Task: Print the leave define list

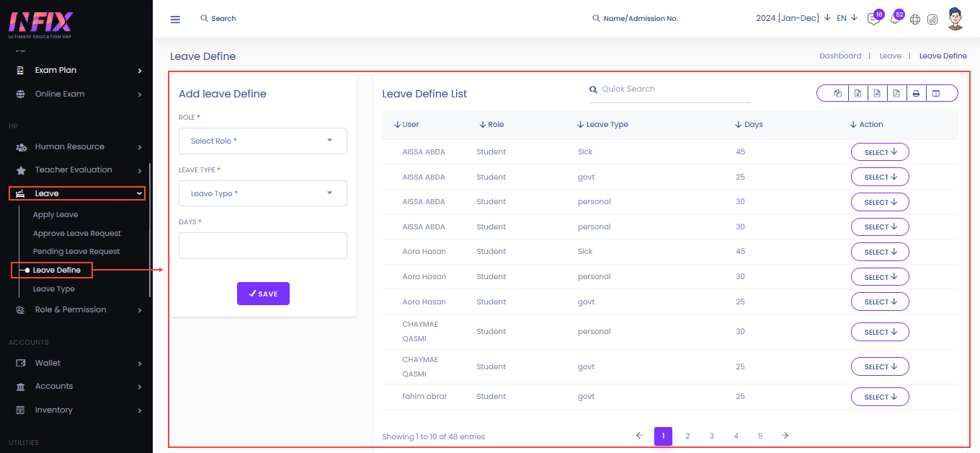Action: point(916,93)
